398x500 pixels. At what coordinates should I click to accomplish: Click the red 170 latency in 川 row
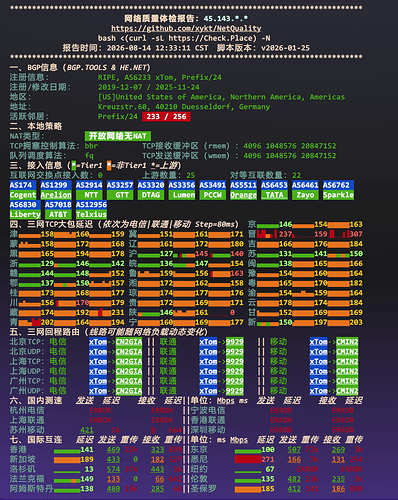pos(82,303)
